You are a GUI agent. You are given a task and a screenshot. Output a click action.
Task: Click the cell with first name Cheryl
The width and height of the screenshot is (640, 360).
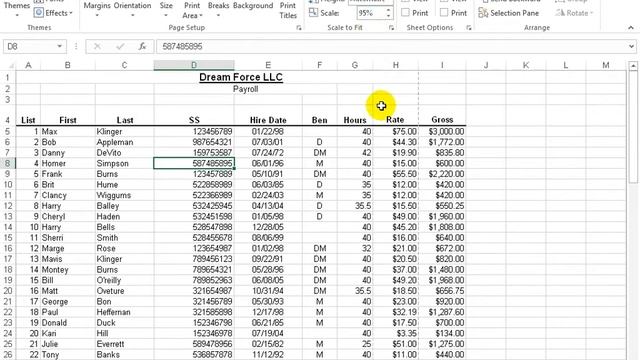tap(68, 216)
